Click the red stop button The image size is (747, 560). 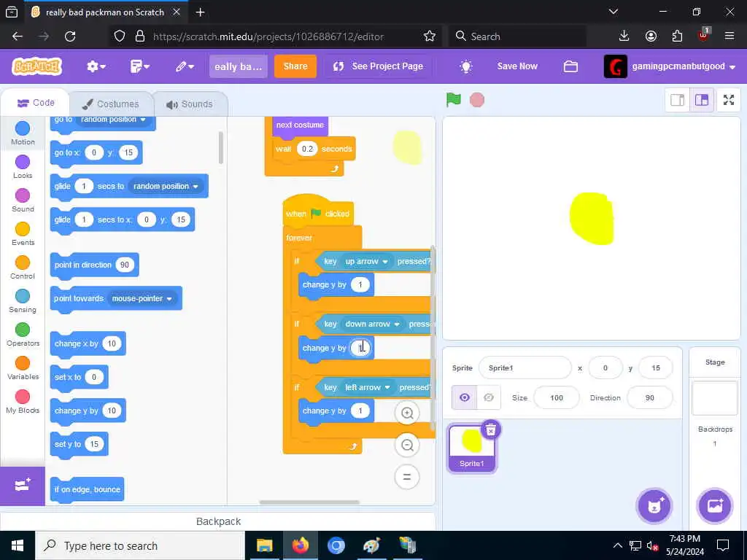477,100
